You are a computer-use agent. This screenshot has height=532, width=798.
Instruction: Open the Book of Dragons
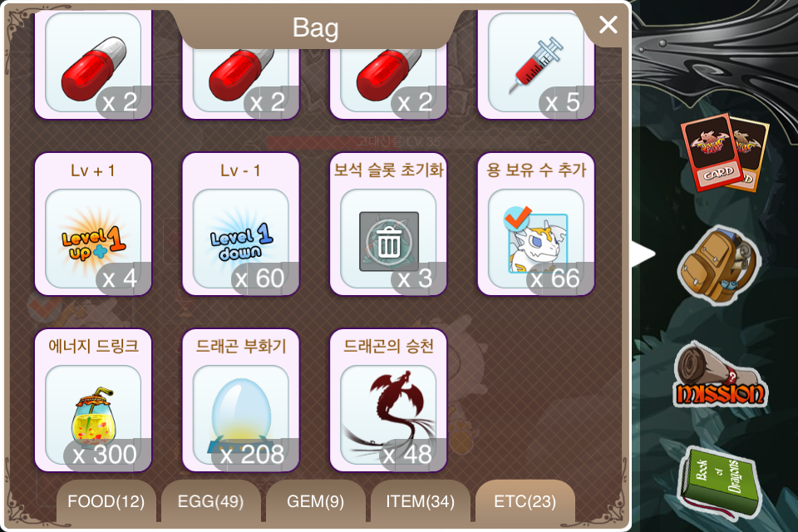(720, 482)
